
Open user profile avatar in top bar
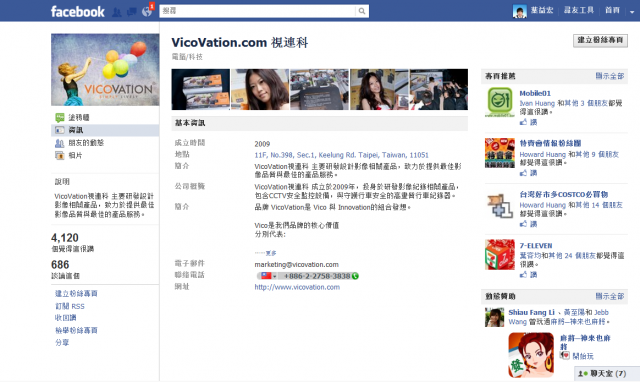(x=520, y=11)
